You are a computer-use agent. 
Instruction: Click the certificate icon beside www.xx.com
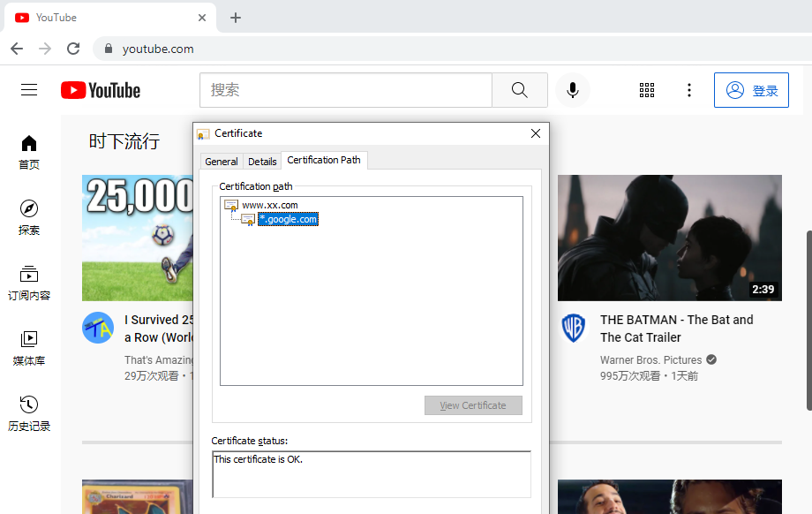tap(231, 206)
